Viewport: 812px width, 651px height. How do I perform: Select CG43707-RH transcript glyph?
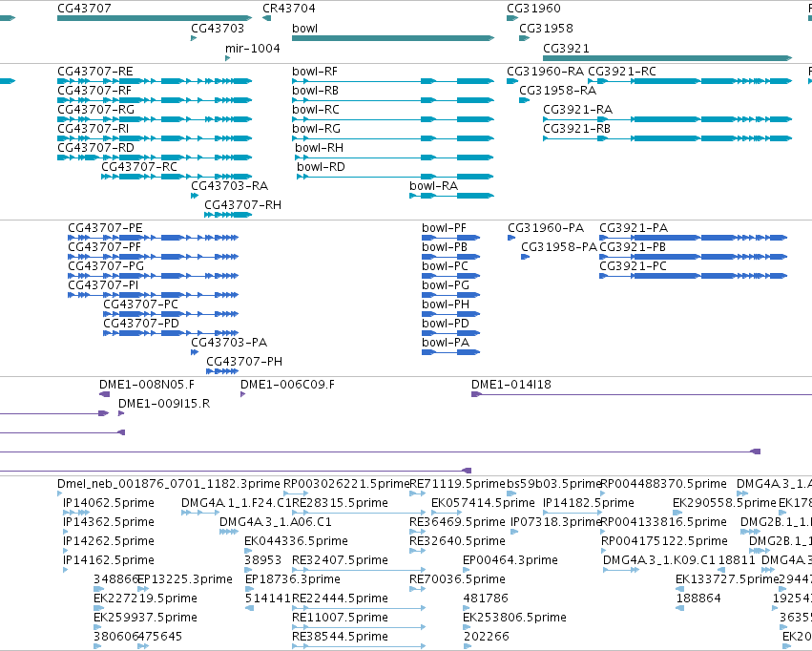point(228,215)
